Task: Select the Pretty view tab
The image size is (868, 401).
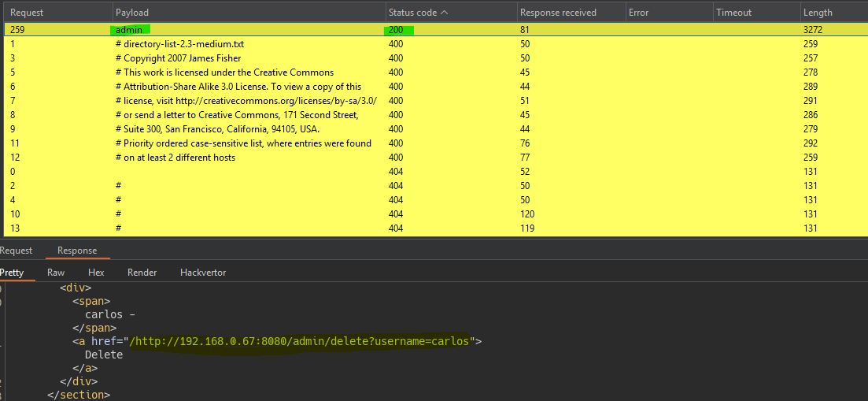Action: click(12, 273)
